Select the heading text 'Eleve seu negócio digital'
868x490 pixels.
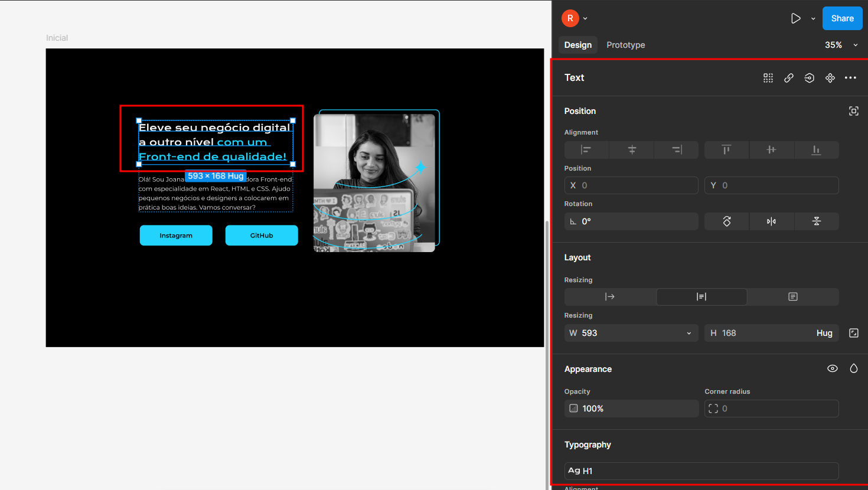(x=216, y=142)
